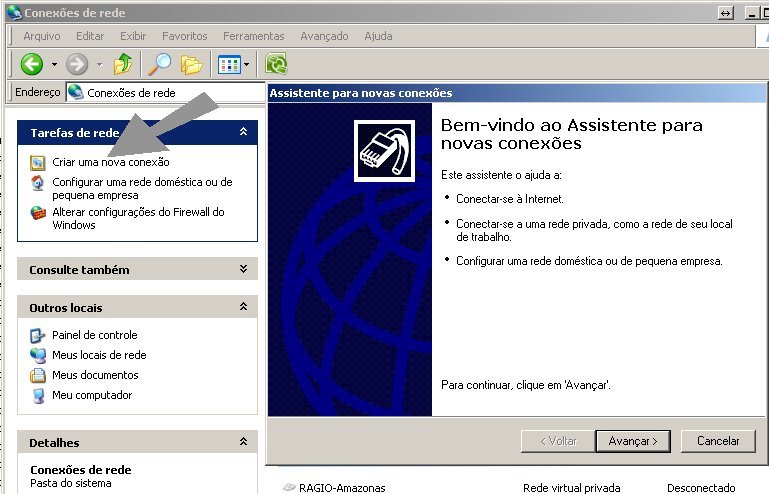The image size is (769, 494).
Task: Click the Desconectado status text
Action: (701, 488)
